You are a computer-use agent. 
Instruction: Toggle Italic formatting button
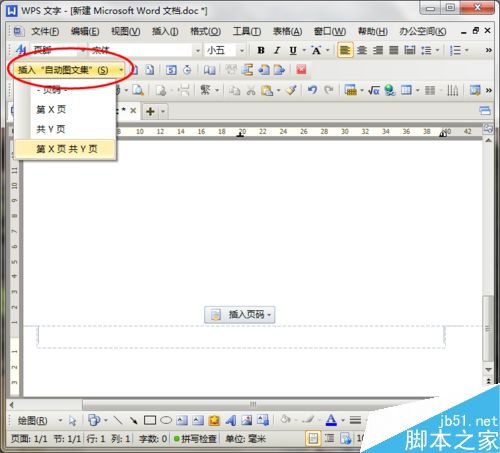coord(277,50)
